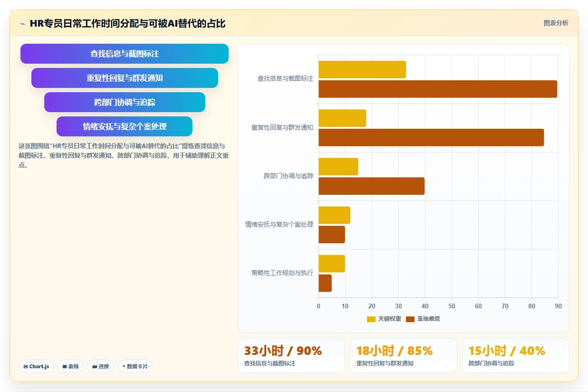The height and width of the screenshot is (392, 588).
Task: Click axis label 重复性回复与群发通知 on chart
Action: coord(282,127)
